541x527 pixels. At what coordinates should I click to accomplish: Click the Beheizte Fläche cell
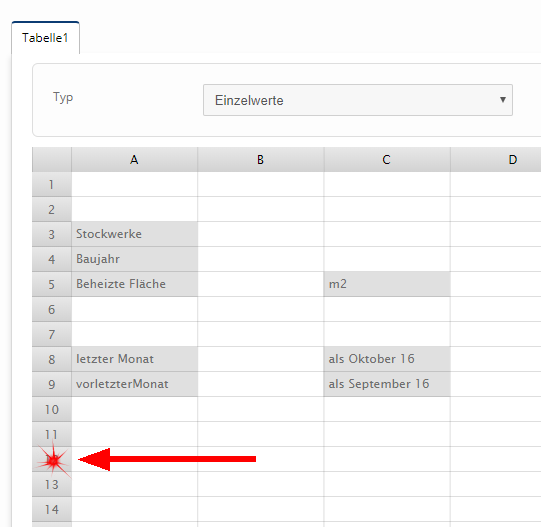[135, 284]
